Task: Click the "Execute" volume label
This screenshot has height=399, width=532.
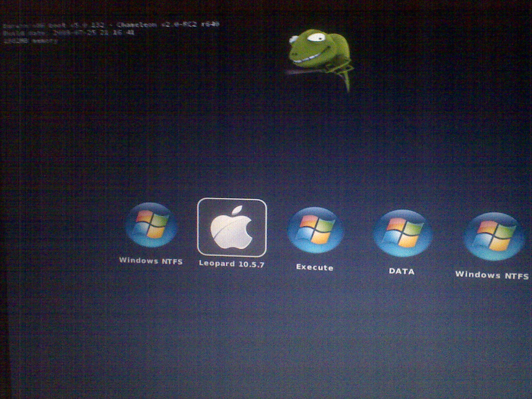Action: pyautogui.click(x=315, y=267)
